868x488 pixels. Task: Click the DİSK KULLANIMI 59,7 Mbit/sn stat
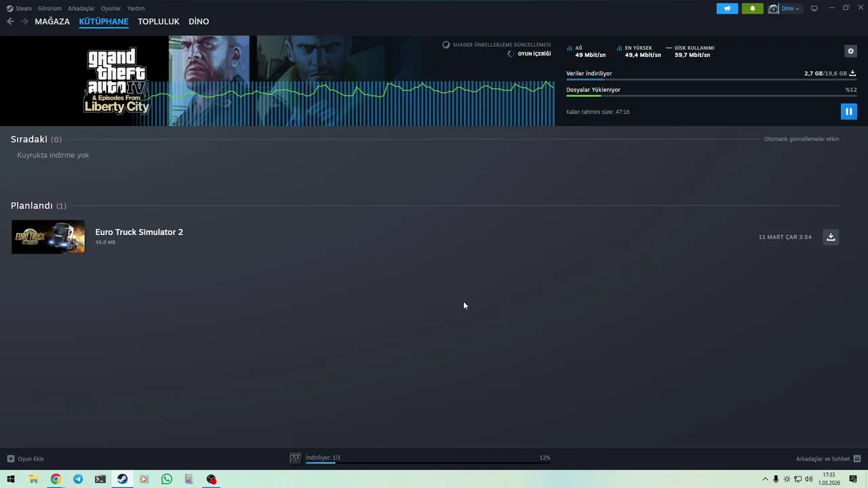(690, 52)
